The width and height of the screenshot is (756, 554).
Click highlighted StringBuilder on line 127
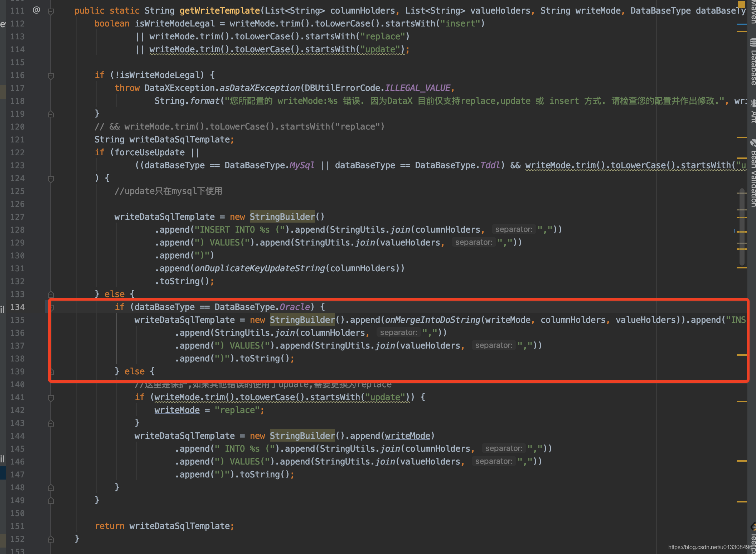(282, 217)
